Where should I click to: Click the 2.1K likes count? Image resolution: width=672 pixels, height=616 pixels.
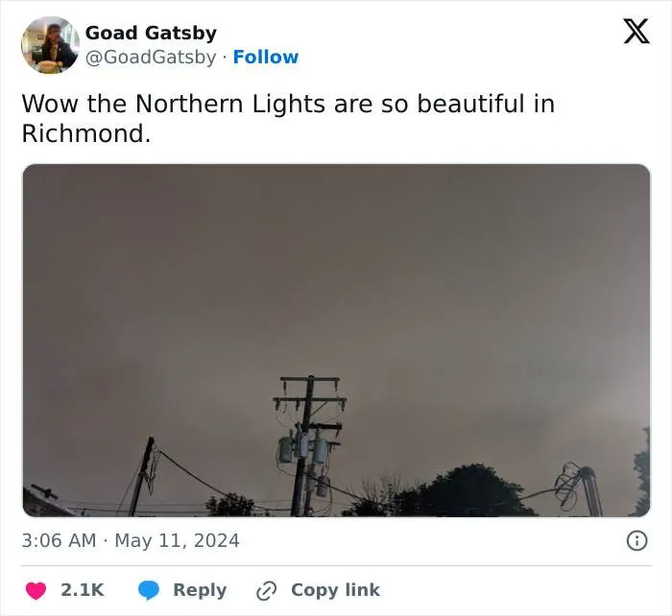click(x=82, y=590)
